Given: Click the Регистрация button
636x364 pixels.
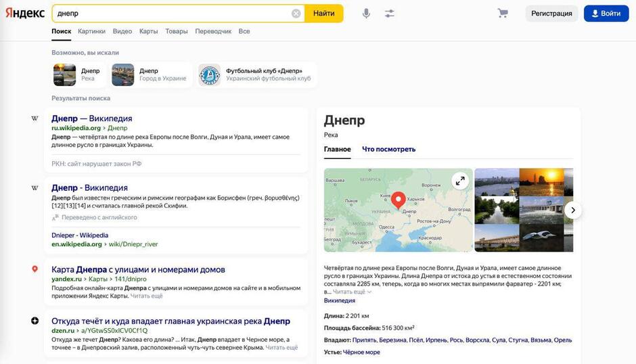Looking at the screenshot, I should [551, 14].
